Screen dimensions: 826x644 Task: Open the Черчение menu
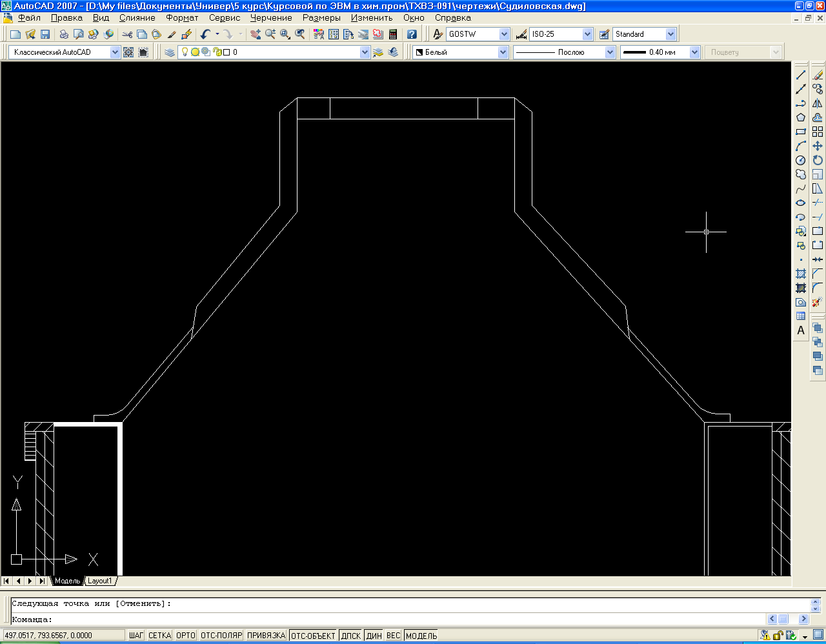coord(271,18)
